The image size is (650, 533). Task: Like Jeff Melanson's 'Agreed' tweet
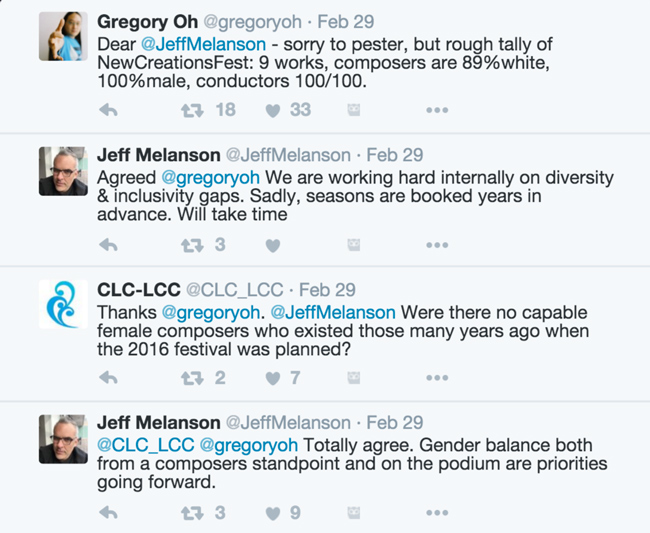[273, 245]
